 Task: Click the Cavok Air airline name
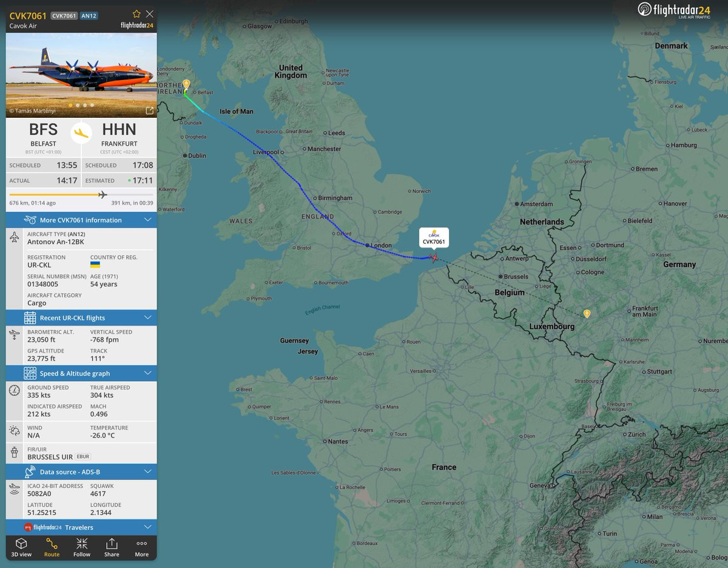(x=22, y=26)
